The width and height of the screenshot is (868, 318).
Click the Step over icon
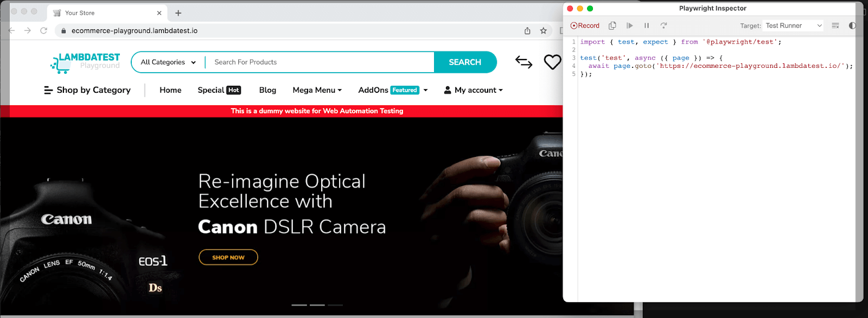663,26
